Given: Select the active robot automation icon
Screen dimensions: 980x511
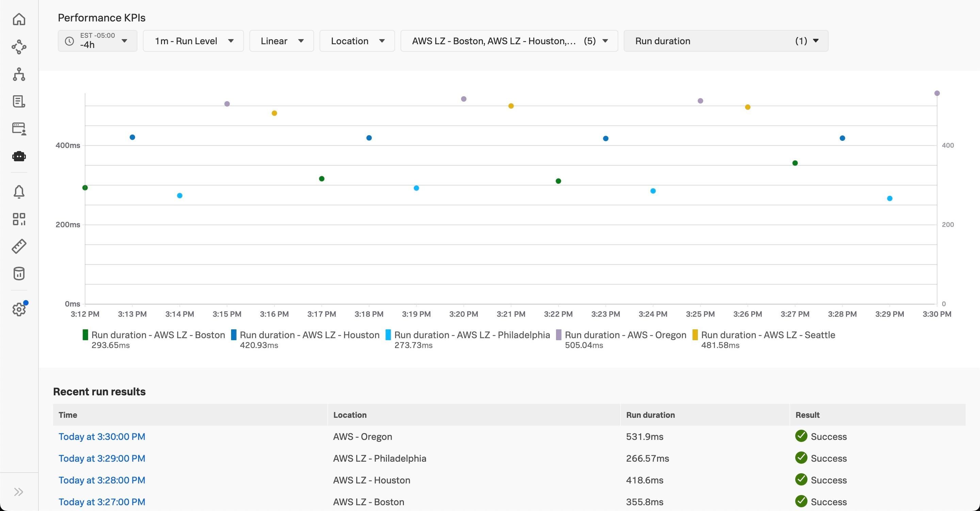Looking at the screenshot, I should [19, 156].
